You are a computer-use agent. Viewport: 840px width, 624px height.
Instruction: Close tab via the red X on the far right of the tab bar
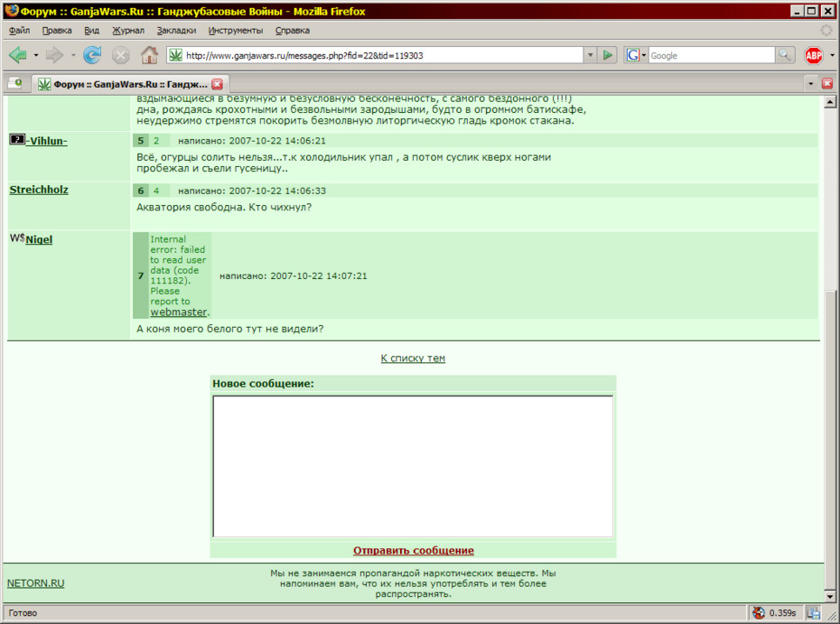827,84
